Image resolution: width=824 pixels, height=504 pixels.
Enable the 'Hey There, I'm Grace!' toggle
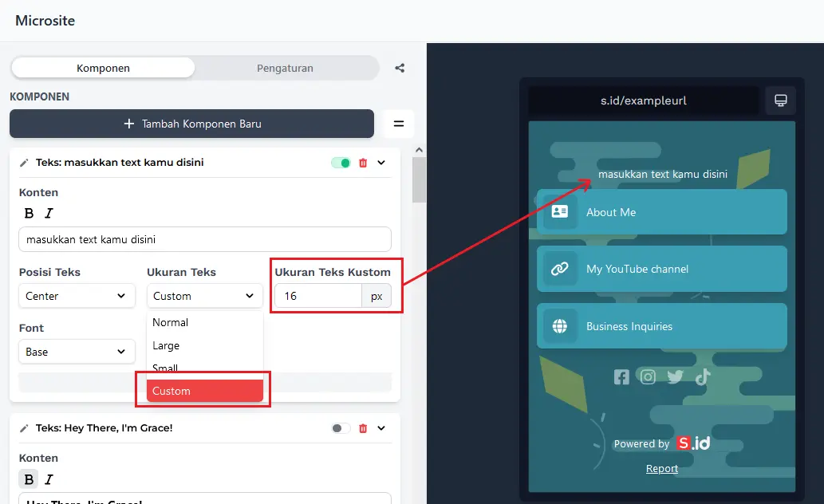point(341,428)
